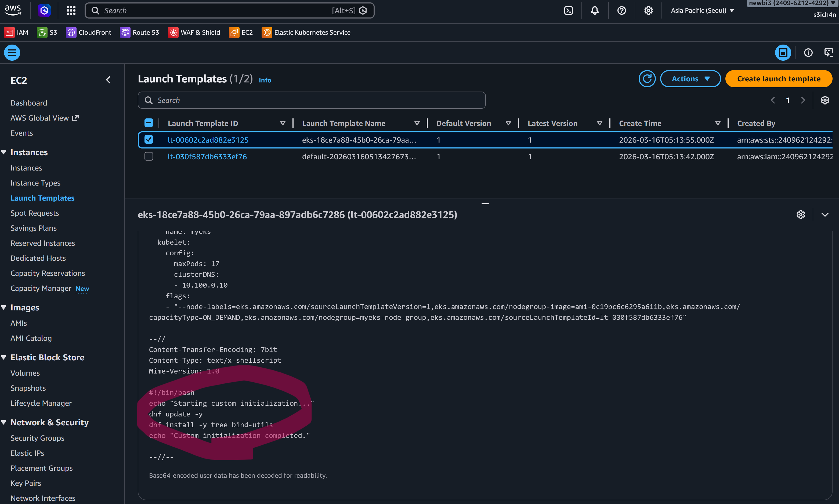Check the lt-030f587db6333ef76 row checkbox
Screen dimensions: 839x504
149,157
